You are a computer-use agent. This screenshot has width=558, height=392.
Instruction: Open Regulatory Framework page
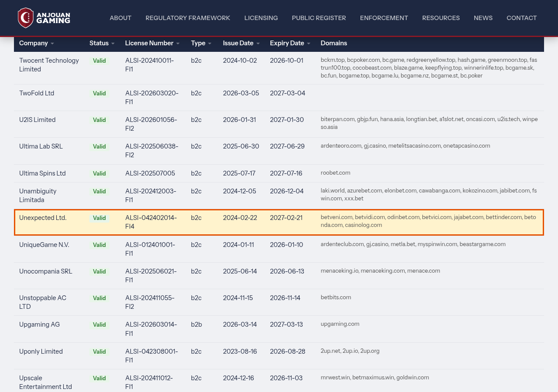pos(188,18)
